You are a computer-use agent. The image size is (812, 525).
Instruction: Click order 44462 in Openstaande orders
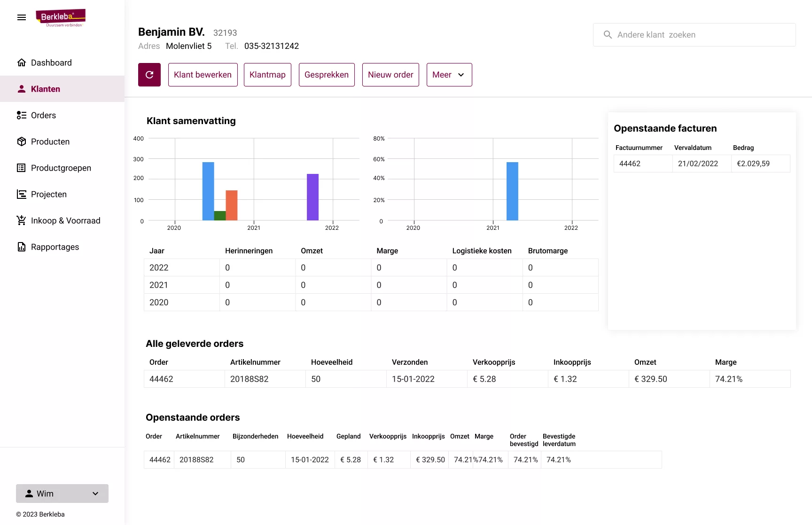point(160,460)
